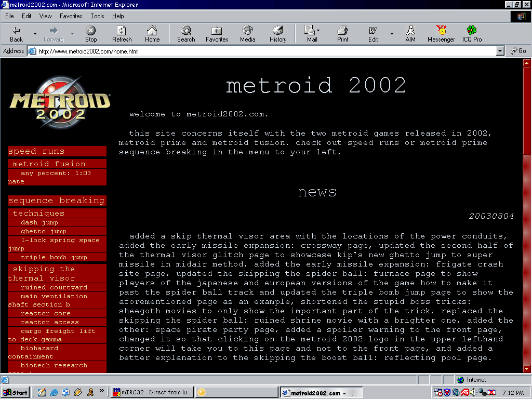Open the View menu
Viewport: 532px width, 399px height.
click(46, 16)
